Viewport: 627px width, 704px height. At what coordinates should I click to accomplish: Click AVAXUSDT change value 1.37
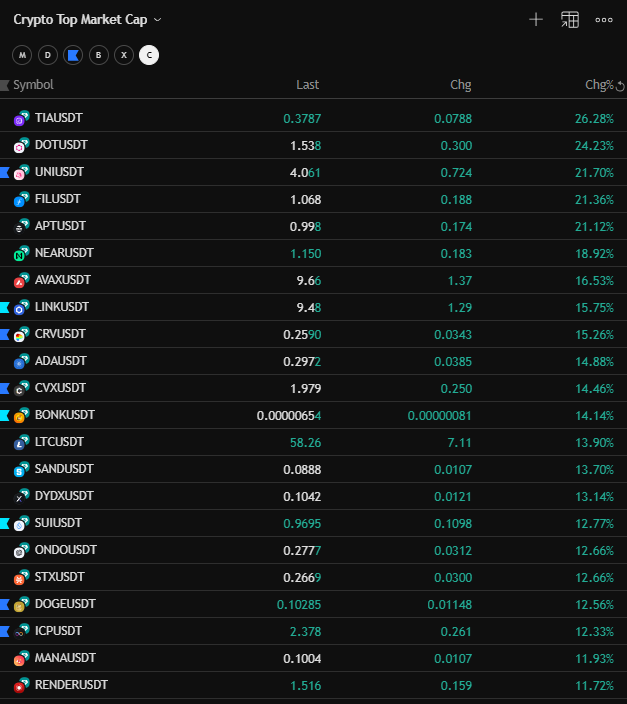tap(459, 281)
